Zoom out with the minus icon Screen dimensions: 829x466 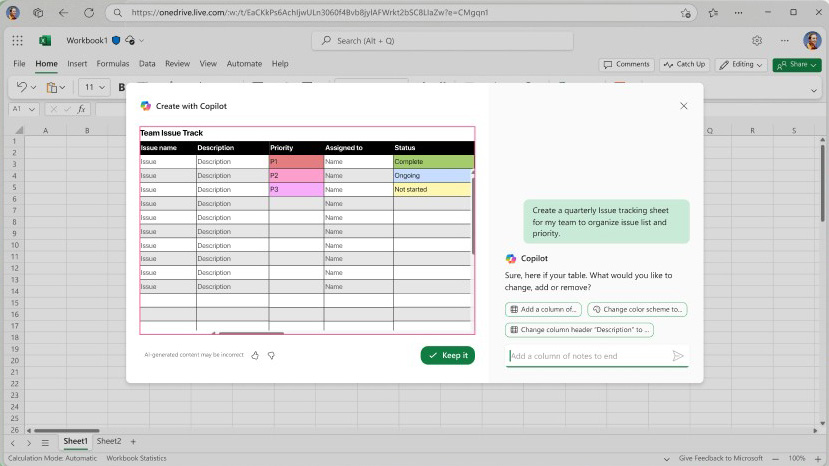pyautogui.click(x=775, y=459)
